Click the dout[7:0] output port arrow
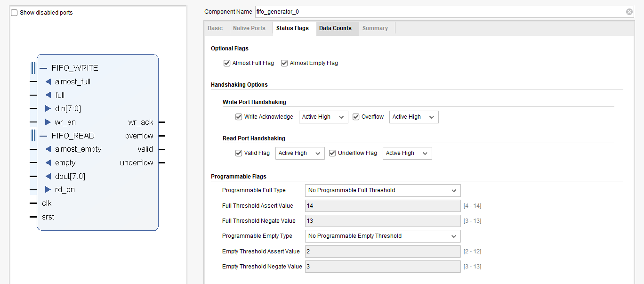Image resolution: width=644 pixels, height=284 pixels. tap(48, 177)
